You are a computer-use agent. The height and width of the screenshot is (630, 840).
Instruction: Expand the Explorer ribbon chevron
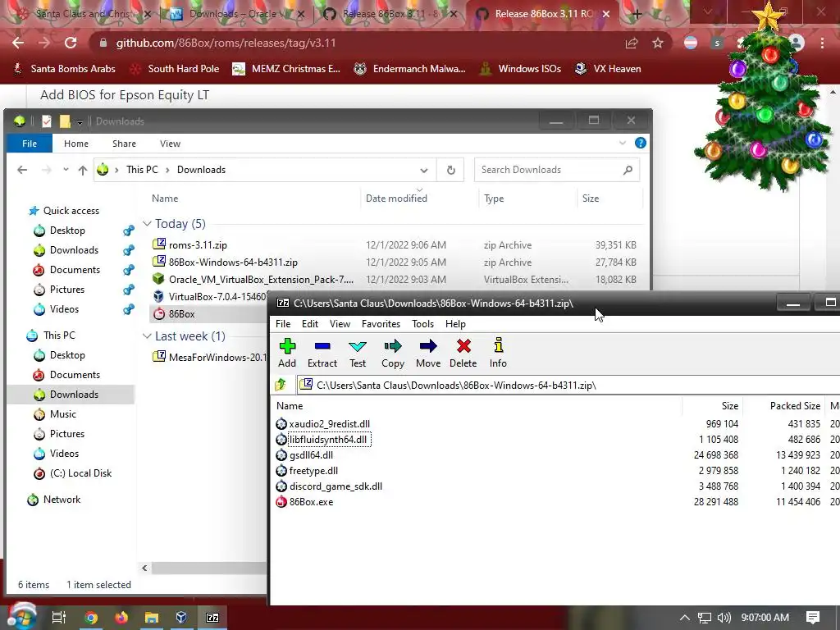623,143
